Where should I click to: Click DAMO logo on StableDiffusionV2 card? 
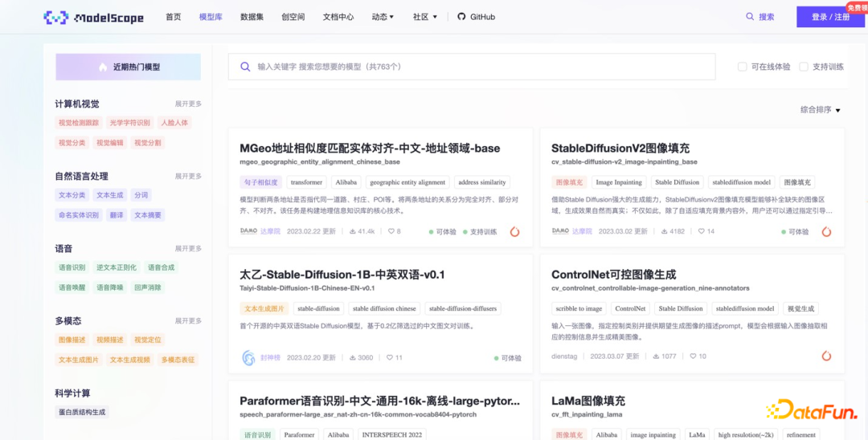560,231
